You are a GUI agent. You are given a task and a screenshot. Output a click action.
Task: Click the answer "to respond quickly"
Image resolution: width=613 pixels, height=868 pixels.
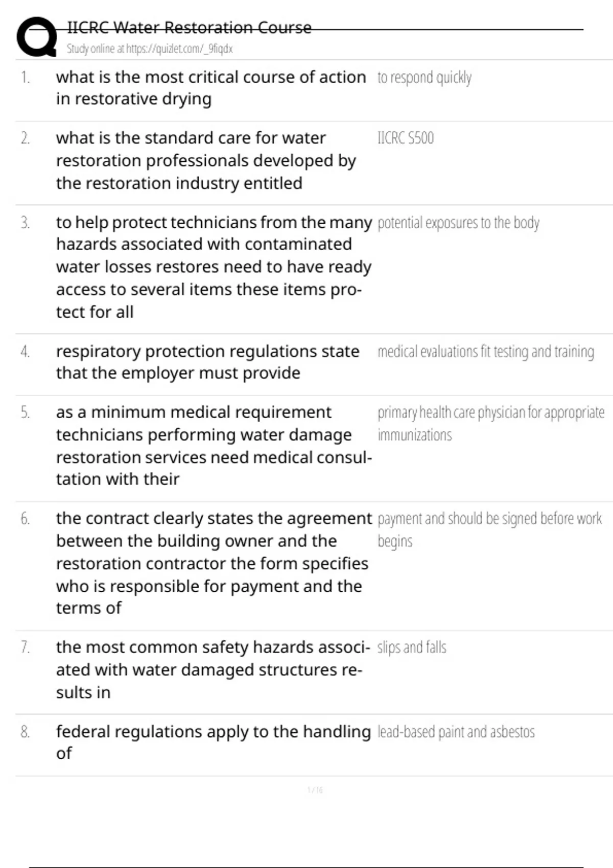(424, 78)
